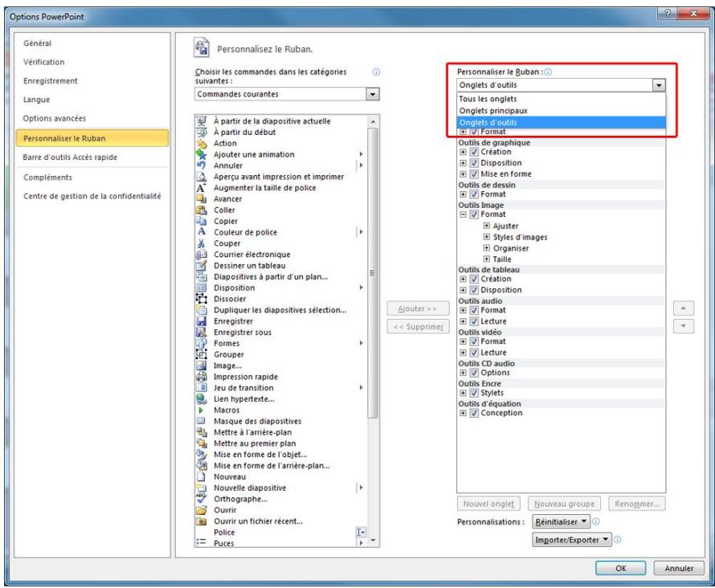Open the Réinitialiser dropdown button
Image resolution: width=715 pixels, height=588 pixels.
point(561,521)
